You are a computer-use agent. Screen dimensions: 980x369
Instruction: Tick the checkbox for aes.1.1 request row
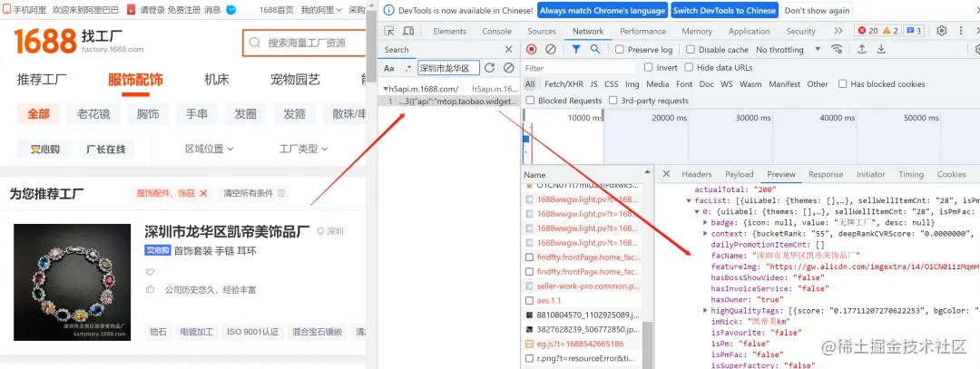(x=529, y=300)
